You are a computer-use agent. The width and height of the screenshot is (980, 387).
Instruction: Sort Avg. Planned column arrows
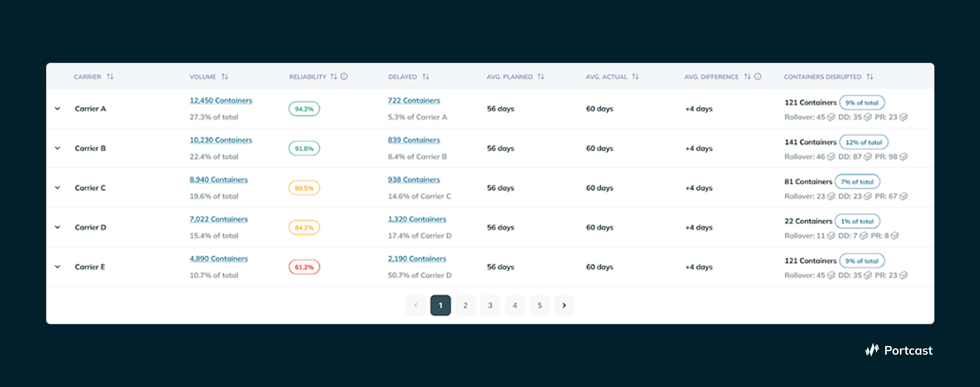541,77
